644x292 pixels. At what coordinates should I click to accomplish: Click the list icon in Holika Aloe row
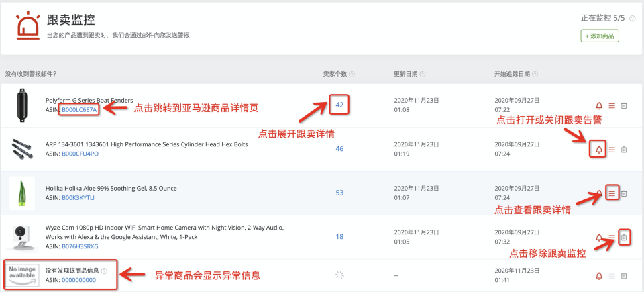coord(611,193)
